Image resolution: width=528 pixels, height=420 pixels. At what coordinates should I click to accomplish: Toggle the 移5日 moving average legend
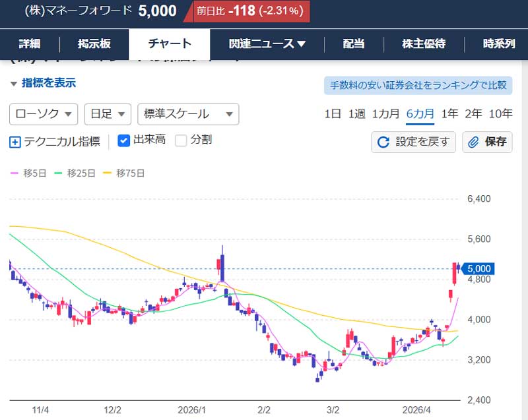pos(26,174)
